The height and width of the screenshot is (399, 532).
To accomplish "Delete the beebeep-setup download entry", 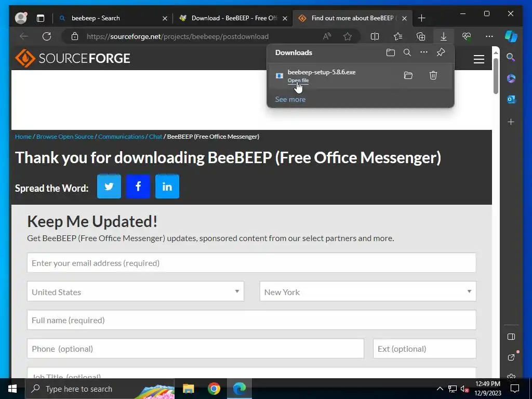I will click(433, 75).
